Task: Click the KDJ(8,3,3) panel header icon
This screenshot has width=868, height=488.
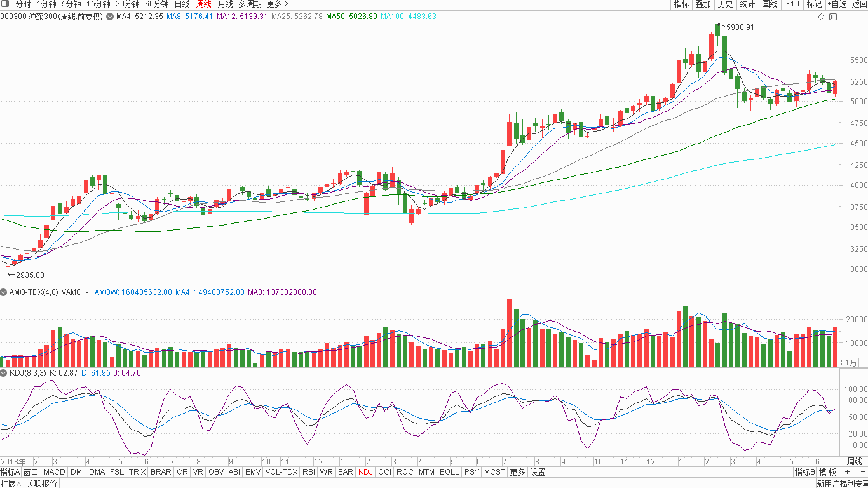Action: (x=4, y=373)
